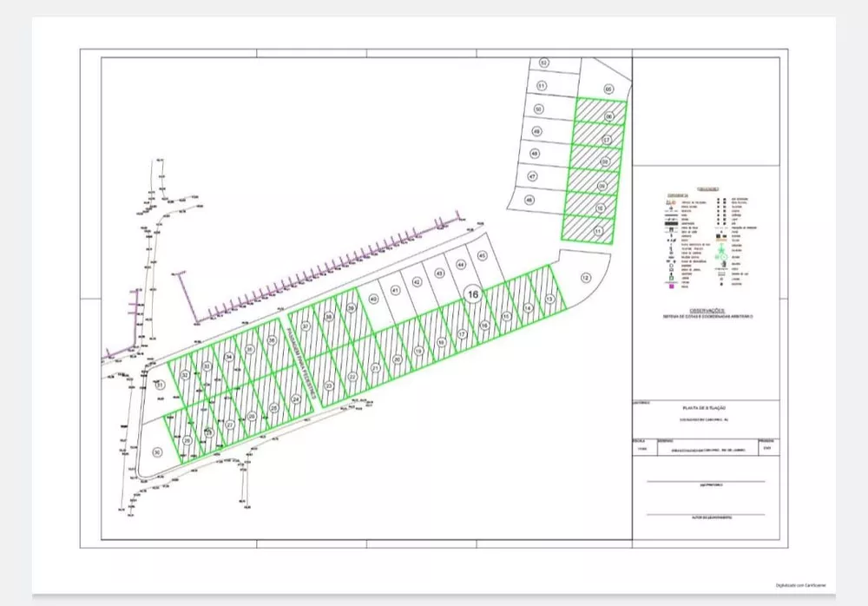Screen dimensions: 868x606
Task: Click lot 27 label
Action: tap(230, 425)
